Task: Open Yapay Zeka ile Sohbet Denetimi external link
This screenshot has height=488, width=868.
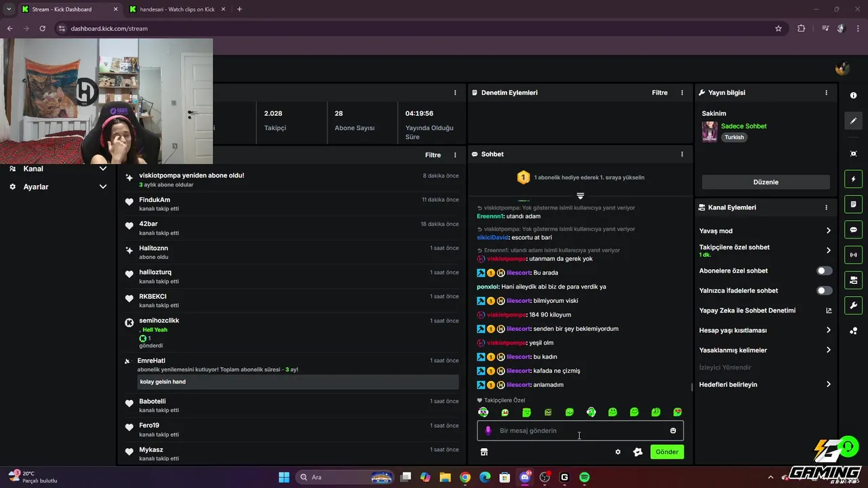Action: pos(829,310)
